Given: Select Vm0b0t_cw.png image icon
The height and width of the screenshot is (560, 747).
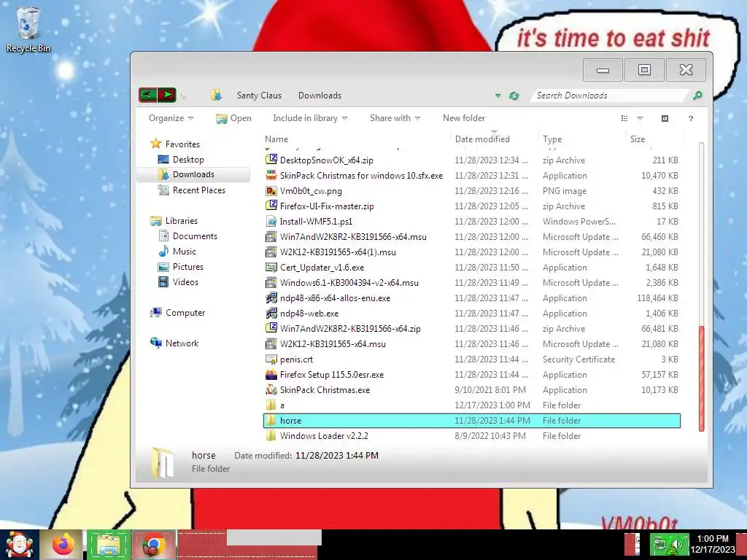Looking at the screenshot, I should (x=271, y=190).
